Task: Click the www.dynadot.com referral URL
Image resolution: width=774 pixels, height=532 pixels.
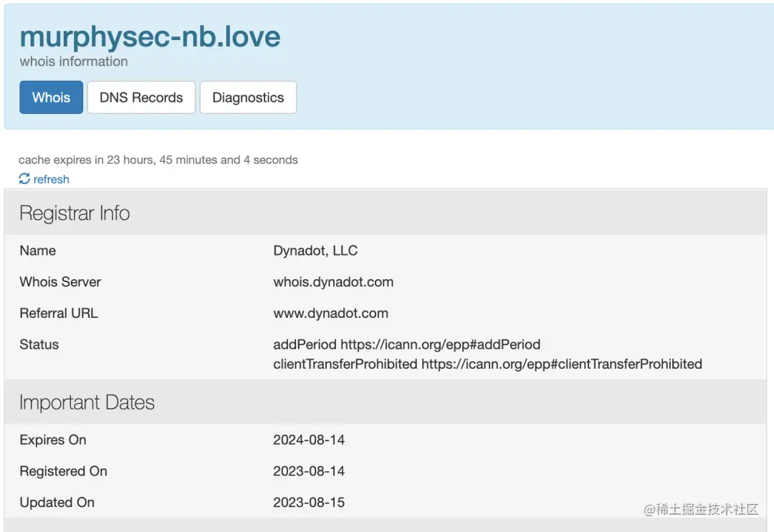Action: point(330,313)
